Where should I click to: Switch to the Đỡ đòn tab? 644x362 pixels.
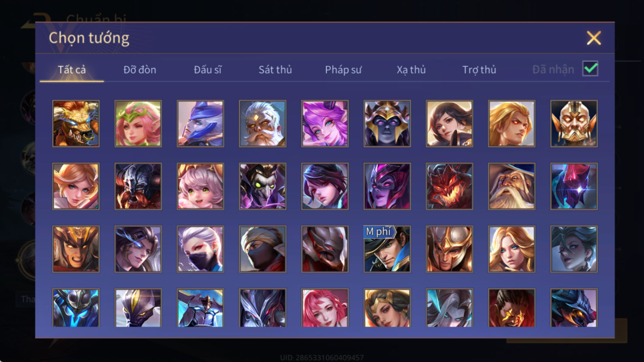click(140, 70)
